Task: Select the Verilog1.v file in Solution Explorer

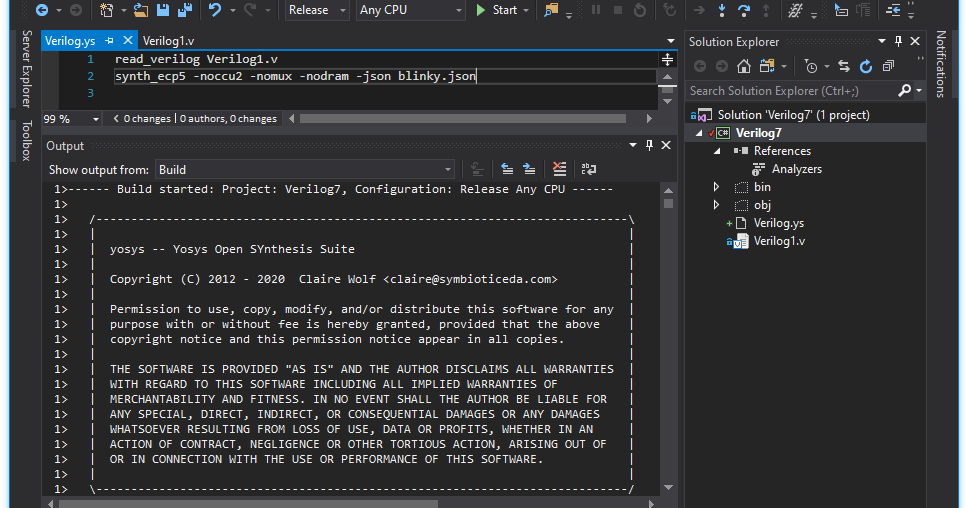Action: tap(779, 241)
